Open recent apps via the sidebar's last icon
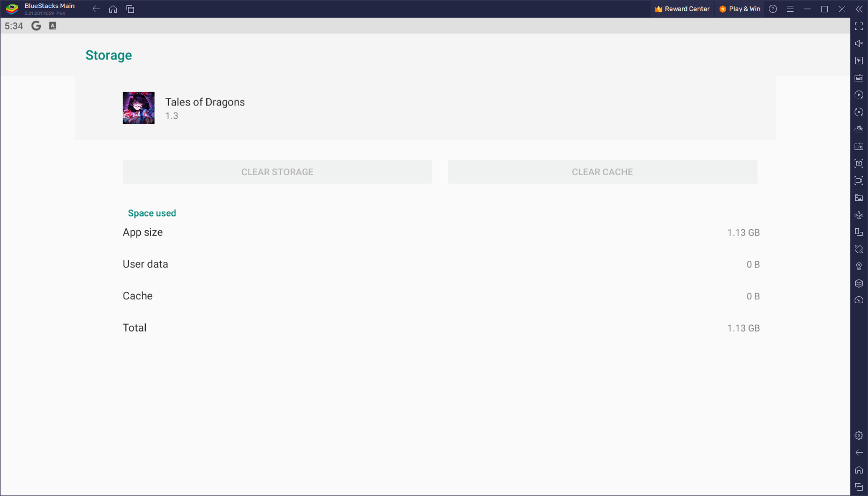The image size is (868, 496). pos(859,487)
